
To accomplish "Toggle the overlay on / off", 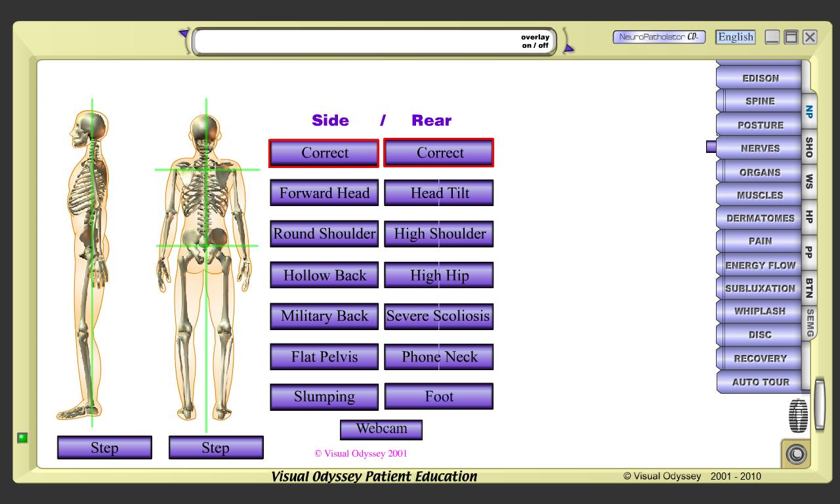I will coord(535,41).
